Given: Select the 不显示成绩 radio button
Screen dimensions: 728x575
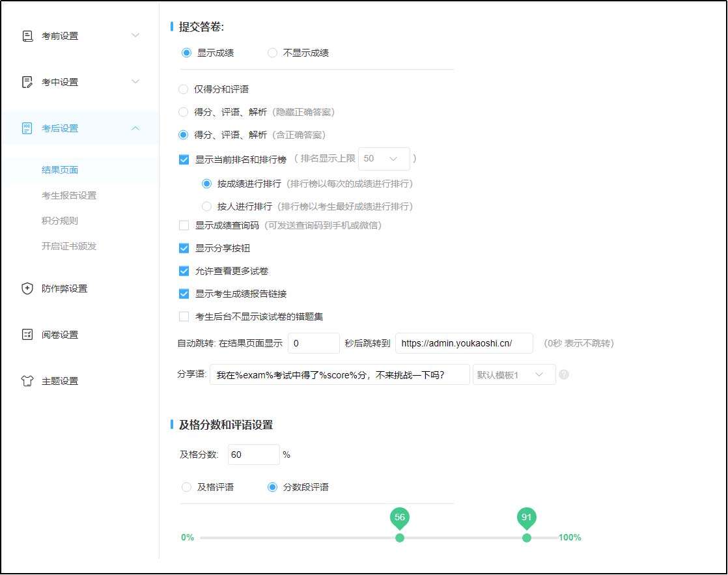Looking at the screenshot, I should pos(272,53).
